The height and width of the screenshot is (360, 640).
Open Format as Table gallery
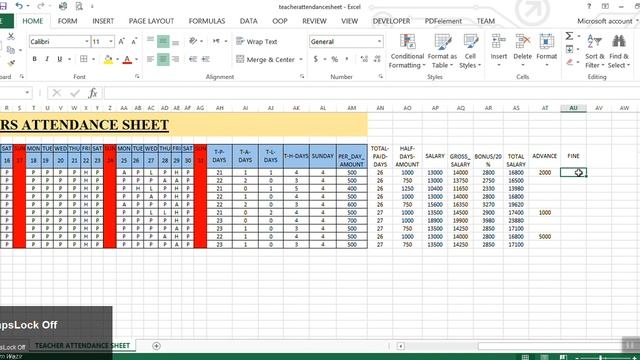(442, 51)
